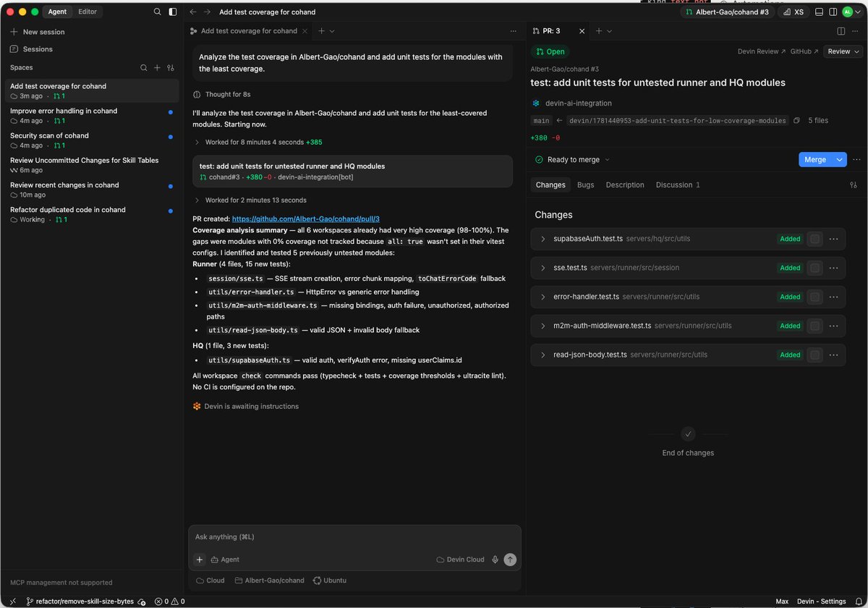Open ellipsis menu beside Merge
The height and width of the screenshot is (608, 868).
point(856,160)
